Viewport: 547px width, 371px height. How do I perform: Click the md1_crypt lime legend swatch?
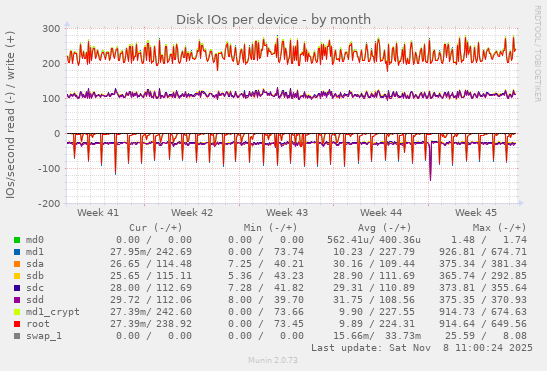17,312
